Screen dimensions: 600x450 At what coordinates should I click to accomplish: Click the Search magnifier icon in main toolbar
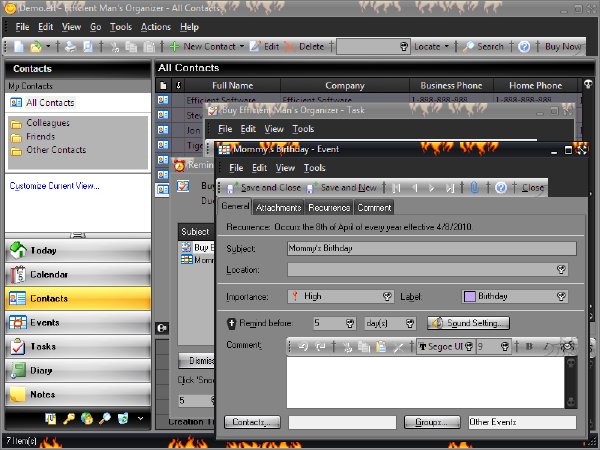(468, 47)
